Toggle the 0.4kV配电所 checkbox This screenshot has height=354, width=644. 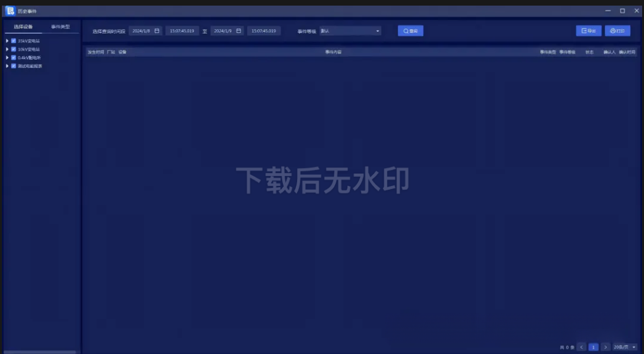[x=14, y=57]
